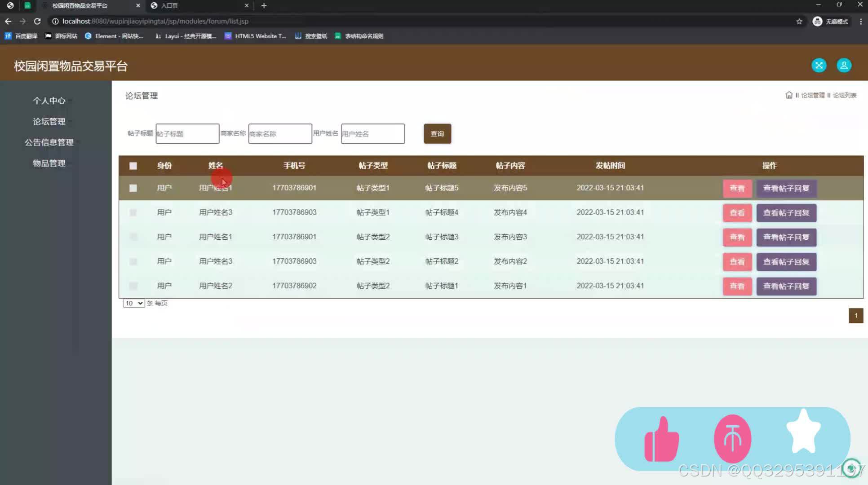
Task: Click 查看 for 帖子标题3
Action: (737, 237)
